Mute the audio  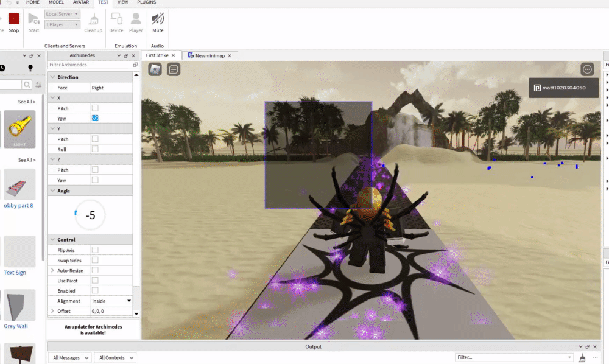(158, 19)
